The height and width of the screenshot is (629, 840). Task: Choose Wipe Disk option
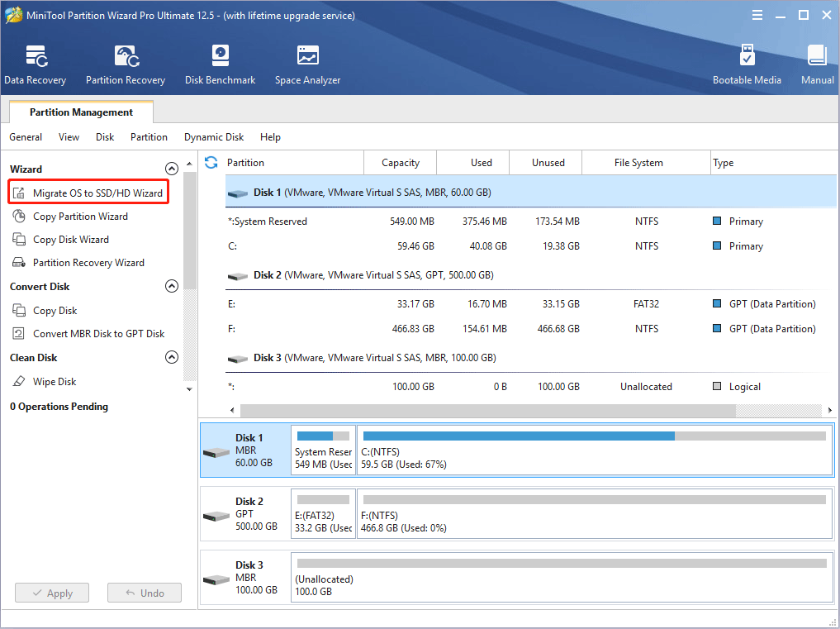coord(55,382)
